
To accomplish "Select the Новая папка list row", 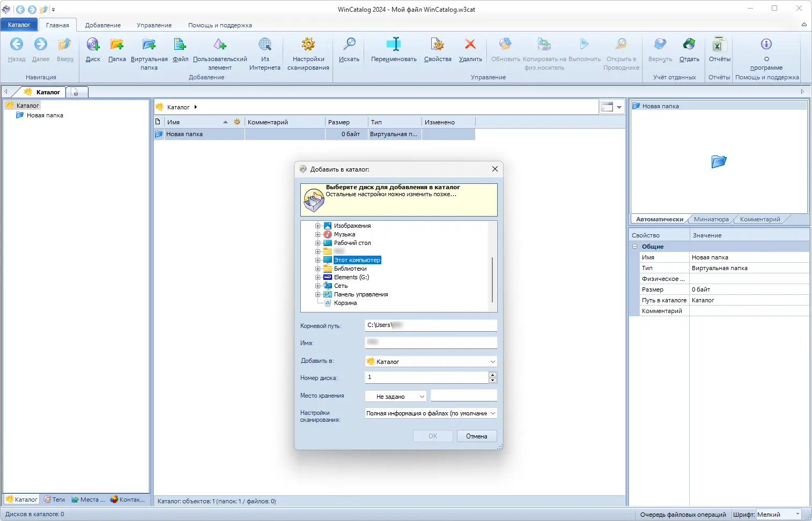I will [314, 134].
